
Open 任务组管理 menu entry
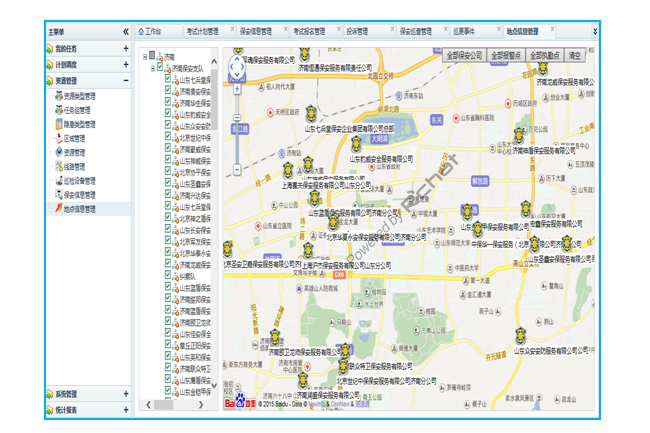tap(78, 111)
